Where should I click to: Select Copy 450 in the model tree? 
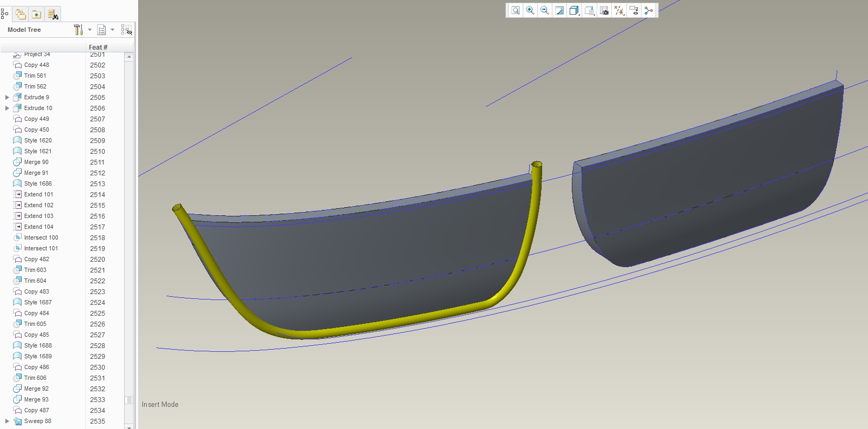click(x=37, y=130)
